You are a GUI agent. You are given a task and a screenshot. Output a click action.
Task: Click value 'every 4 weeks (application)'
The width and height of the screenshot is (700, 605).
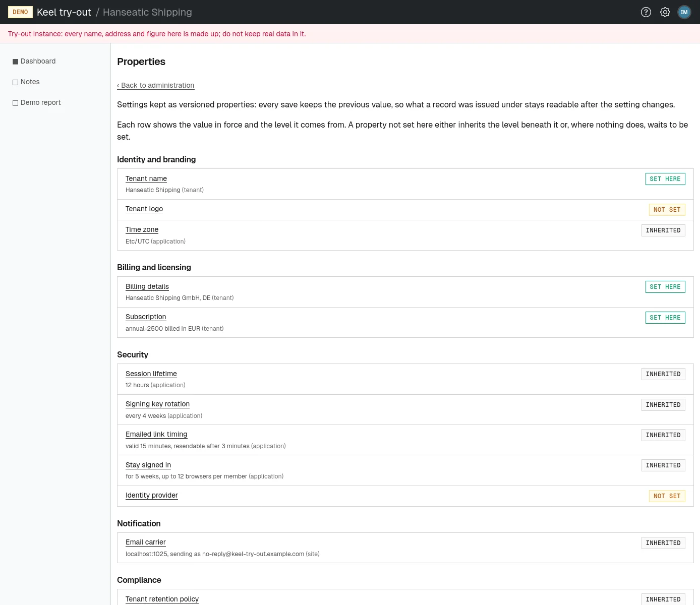[x=164, y=416]
